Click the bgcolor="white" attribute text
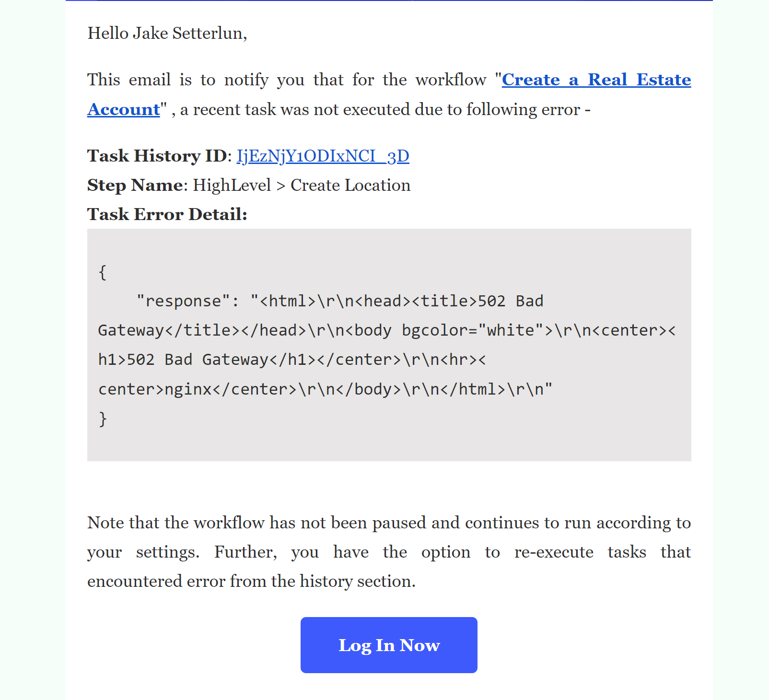This screenshot has width=769, height=700. [472, 330]
